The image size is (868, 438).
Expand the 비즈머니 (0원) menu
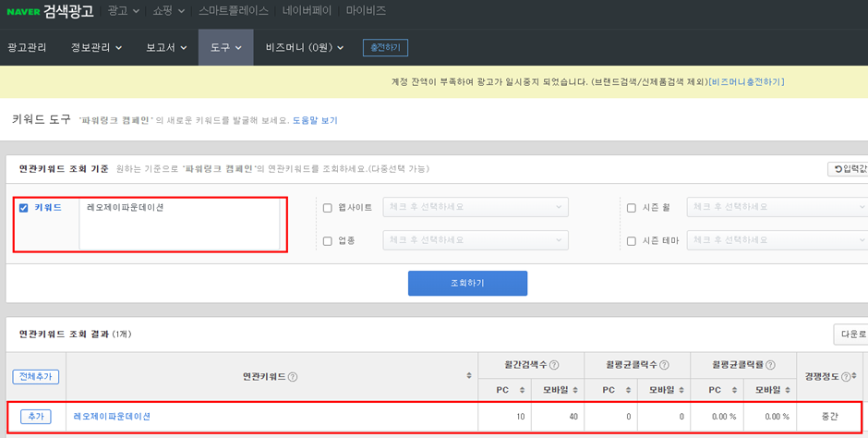pos(305,48)
